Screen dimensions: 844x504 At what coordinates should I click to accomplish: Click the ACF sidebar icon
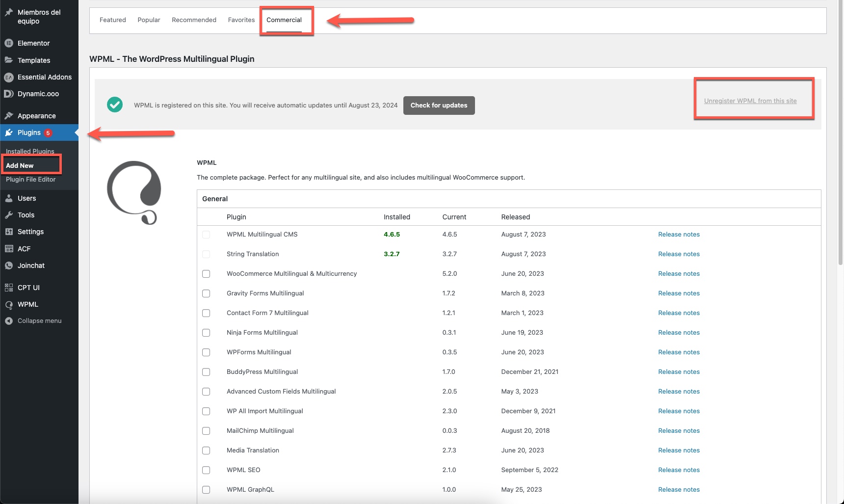(8, 249)
